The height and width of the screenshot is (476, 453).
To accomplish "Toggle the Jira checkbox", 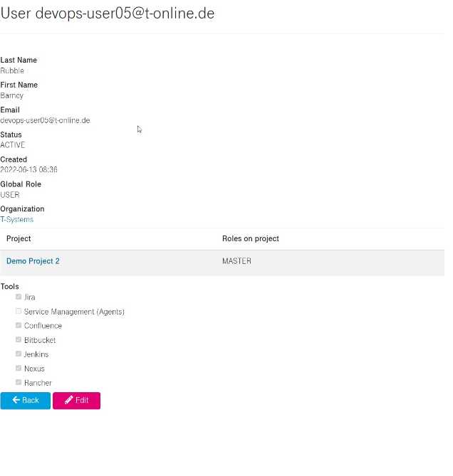I will 19,297.
